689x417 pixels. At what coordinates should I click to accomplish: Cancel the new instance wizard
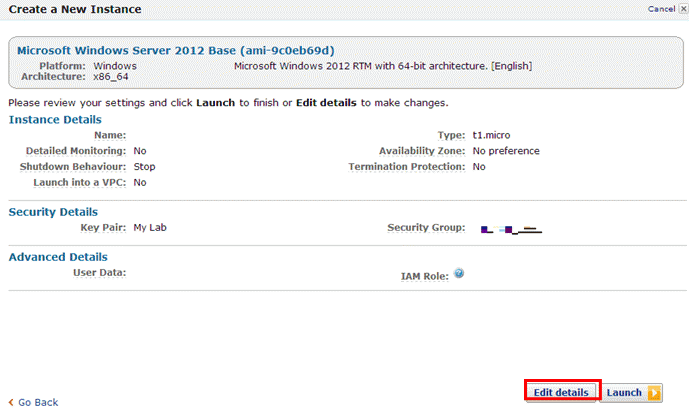coord(661,9)
